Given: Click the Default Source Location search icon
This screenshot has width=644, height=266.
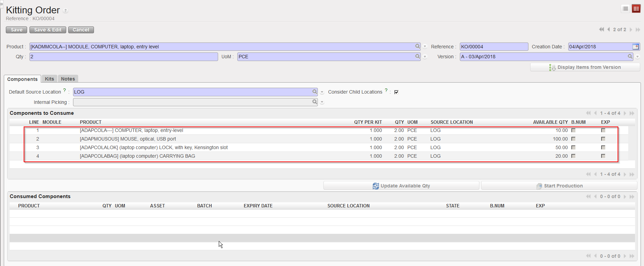Looking at the screenshot, I should coord(314,92).
